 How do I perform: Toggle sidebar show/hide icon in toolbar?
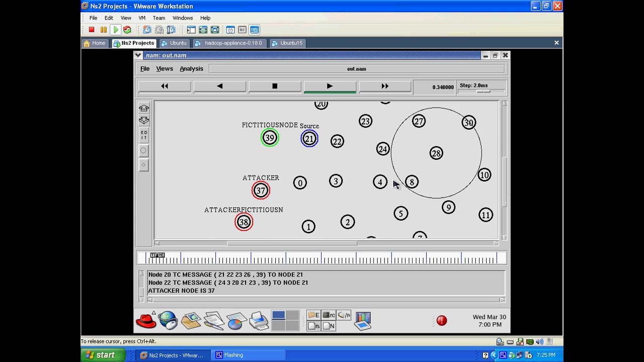[191, 30]
